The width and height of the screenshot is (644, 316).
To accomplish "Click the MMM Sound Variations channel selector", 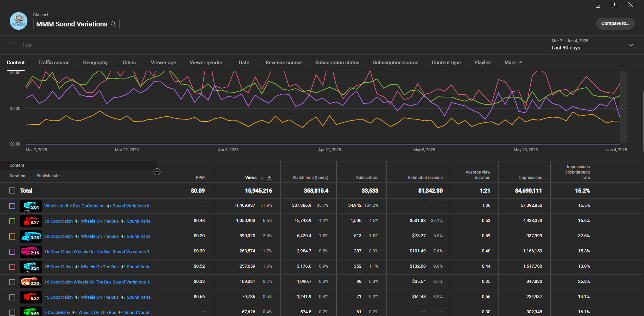I will click(x=76, y=24).
